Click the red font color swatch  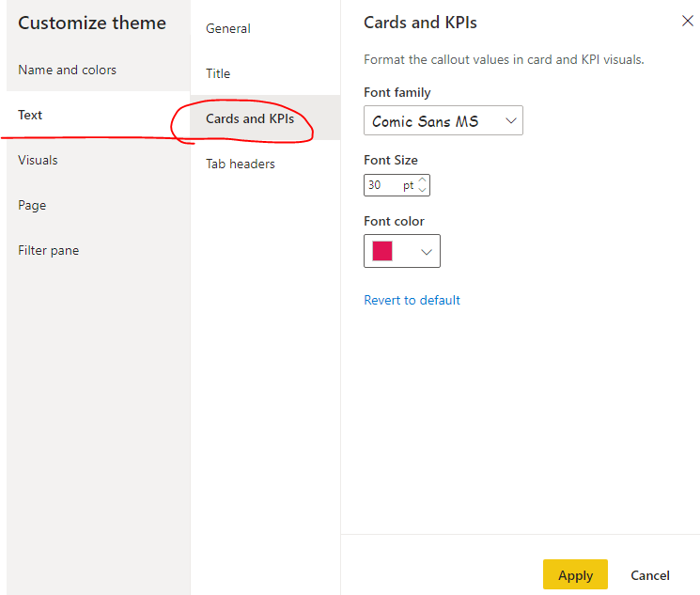point(382,251)
